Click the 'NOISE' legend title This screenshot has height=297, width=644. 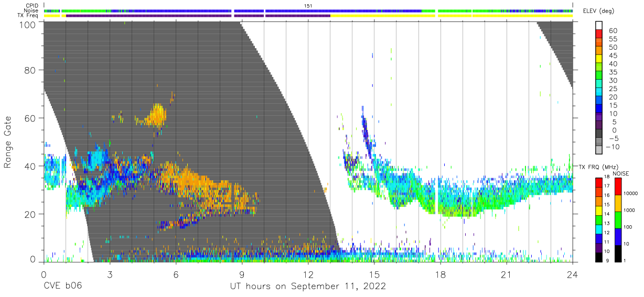[620, 173]
